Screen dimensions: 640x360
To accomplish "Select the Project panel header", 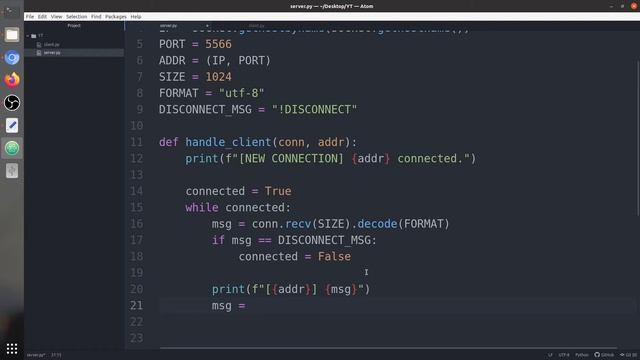I will pyautogui.click(x=74, y=25).
